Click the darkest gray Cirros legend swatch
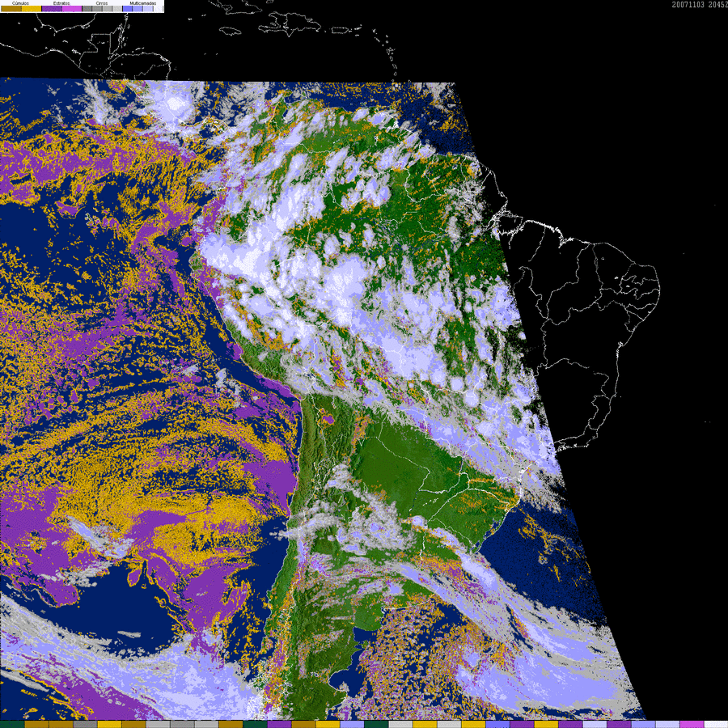The image size is (728, 728). 87,8
